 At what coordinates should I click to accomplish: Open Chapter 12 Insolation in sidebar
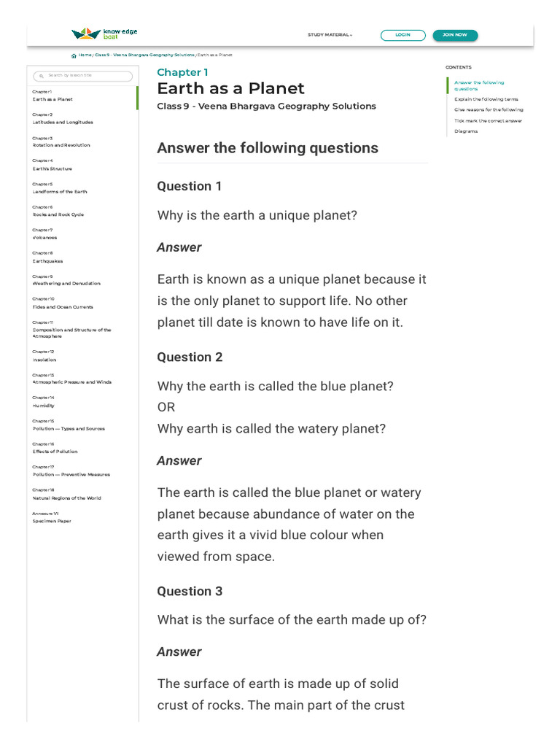click(44, 360)
